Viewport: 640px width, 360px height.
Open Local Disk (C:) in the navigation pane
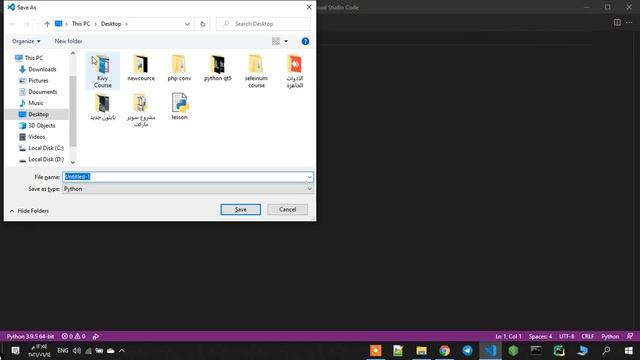point(41,148)
